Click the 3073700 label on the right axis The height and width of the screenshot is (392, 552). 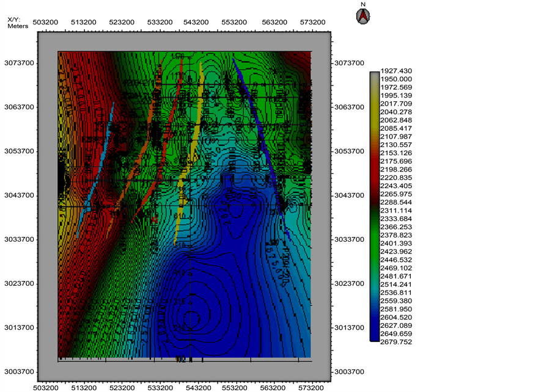[348, 62]
